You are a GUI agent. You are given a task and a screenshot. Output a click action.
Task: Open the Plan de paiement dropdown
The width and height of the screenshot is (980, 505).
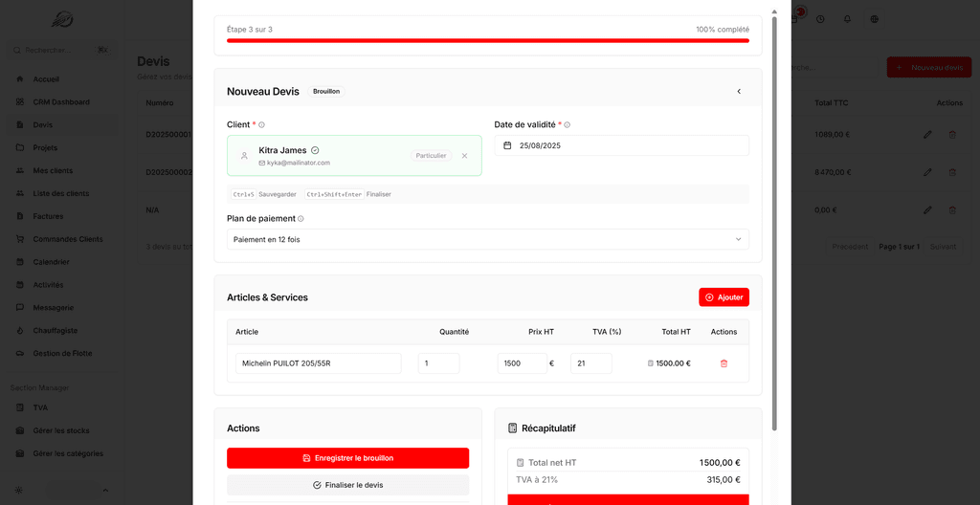point(487,239)
